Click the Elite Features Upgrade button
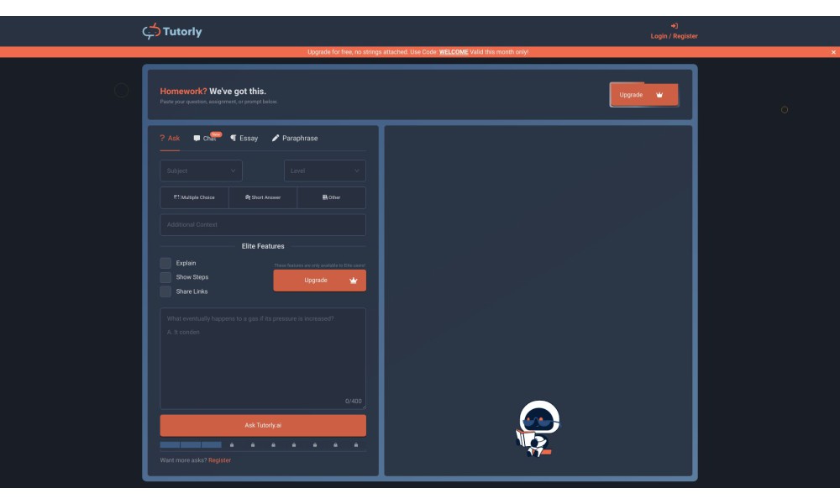The image size is (840, 504). [320, 281]
